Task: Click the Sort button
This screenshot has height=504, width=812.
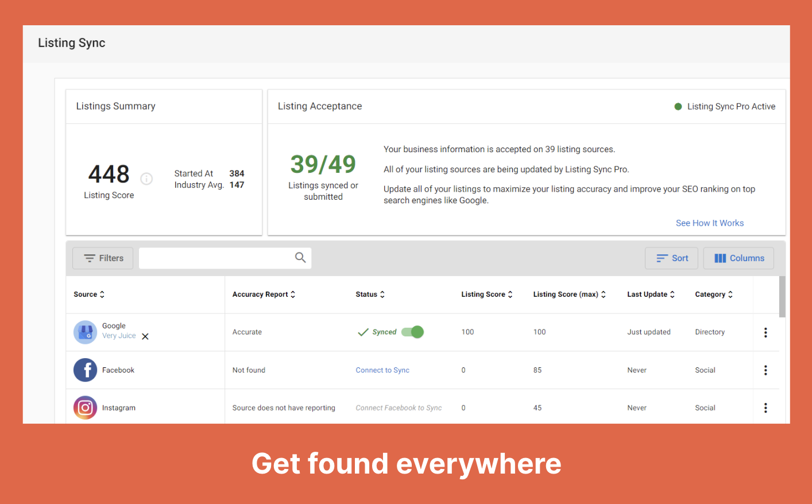Action: click(671, 258)
